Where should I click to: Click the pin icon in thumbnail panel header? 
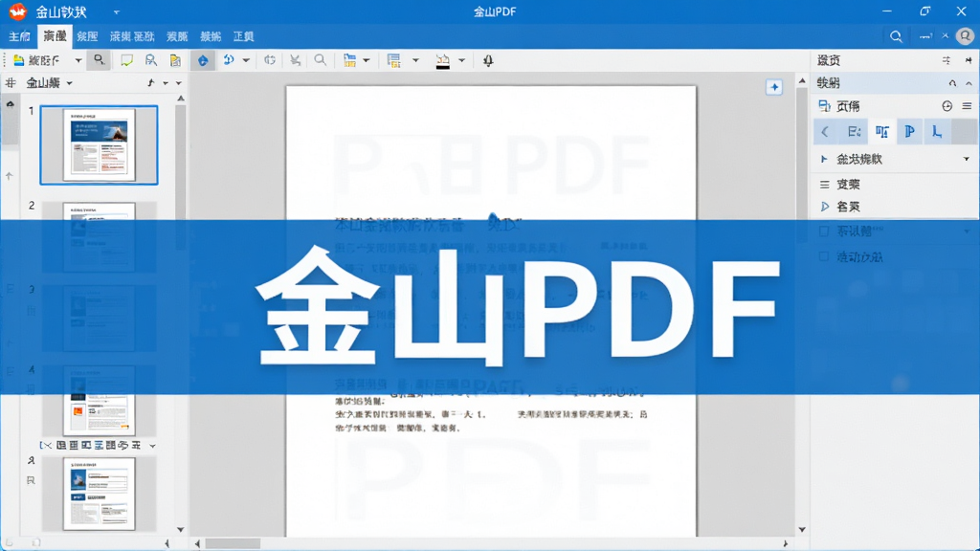point(150,82)
